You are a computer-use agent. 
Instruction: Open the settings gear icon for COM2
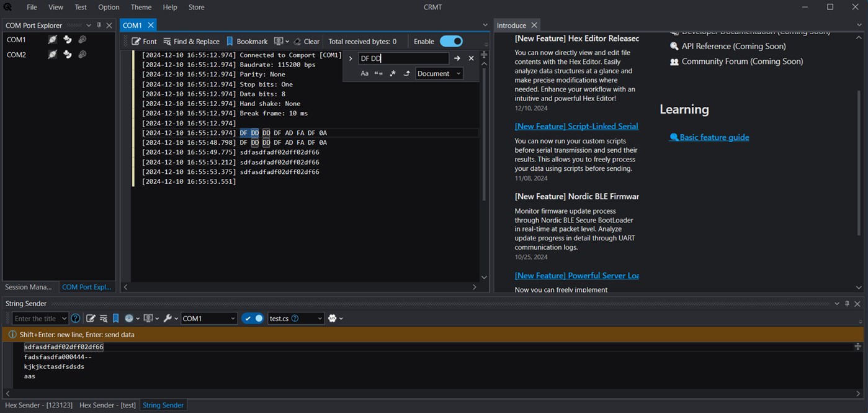pyautogui.click(x=82, y=55)
